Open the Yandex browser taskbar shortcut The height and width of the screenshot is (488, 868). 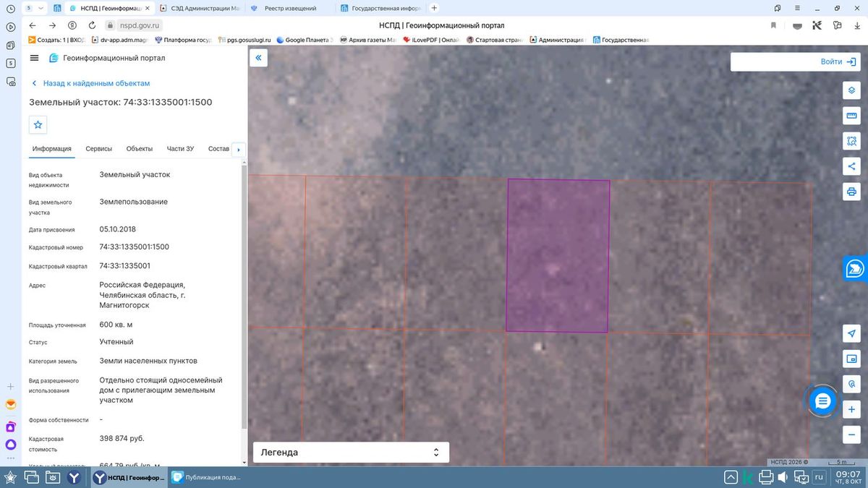75,477
